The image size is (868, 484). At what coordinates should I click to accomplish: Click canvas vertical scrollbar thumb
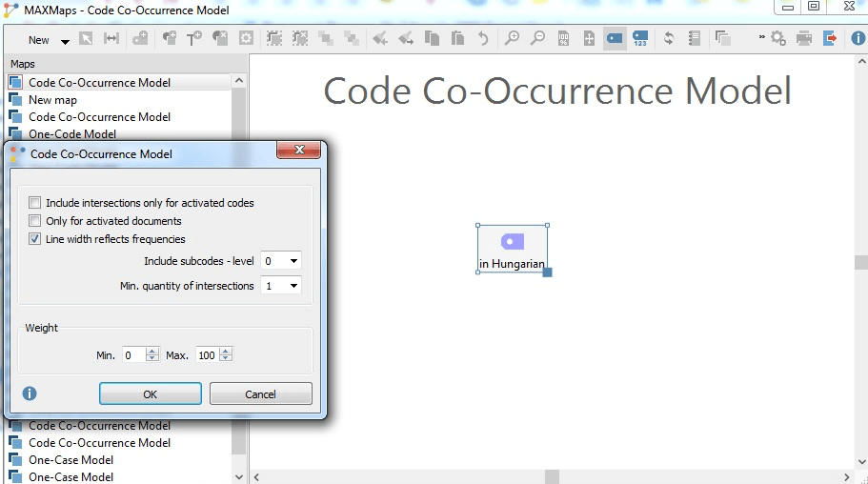(x=860, y=262)
